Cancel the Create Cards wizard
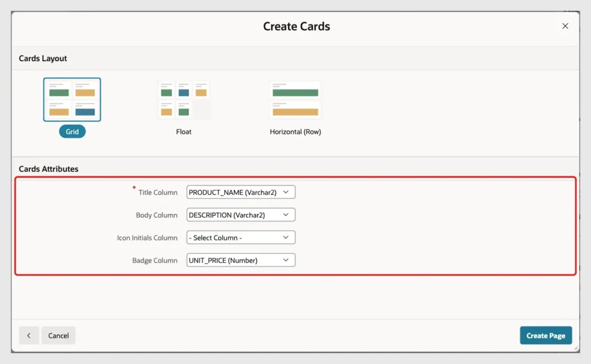The height and width of the screenshot is (364, 591). 58,335
